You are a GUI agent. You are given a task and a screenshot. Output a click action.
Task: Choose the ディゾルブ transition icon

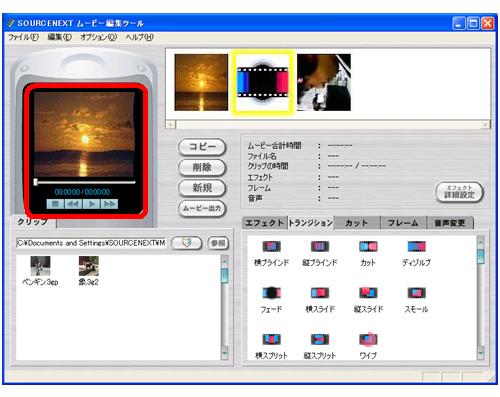click(416, 247)
